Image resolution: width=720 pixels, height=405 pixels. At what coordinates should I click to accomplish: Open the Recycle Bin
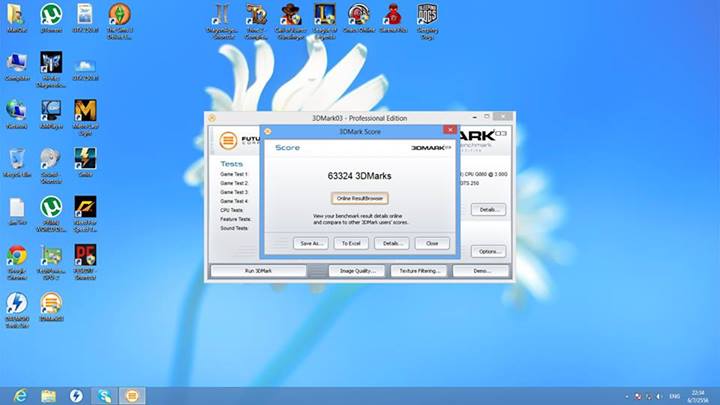[x=17, y=163]
